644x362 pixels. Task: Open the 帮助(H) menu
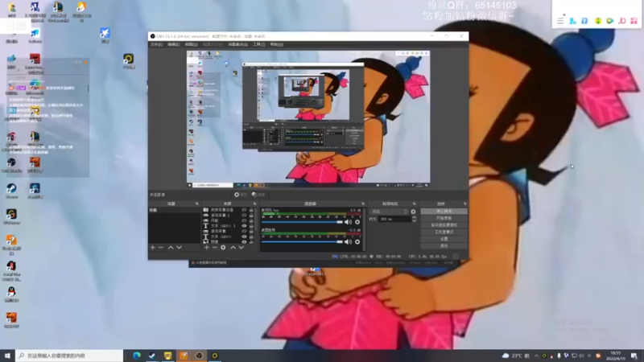tap(277, 44)
